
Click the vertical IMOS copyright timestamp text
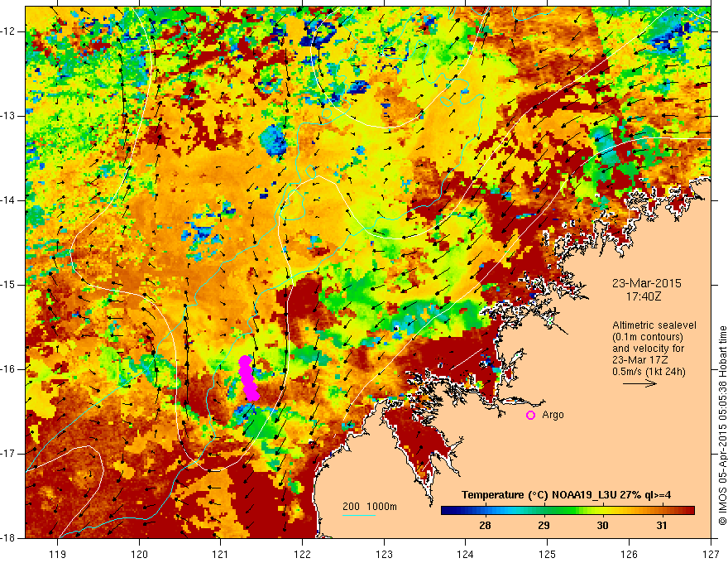[722, 426]
